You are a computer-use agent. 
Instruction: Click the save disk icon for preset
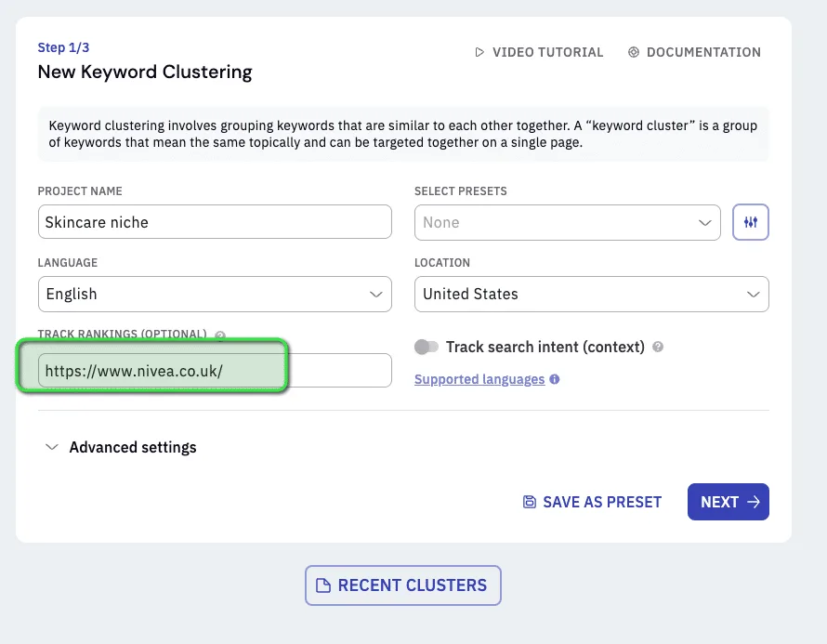[x=529, y=502]
